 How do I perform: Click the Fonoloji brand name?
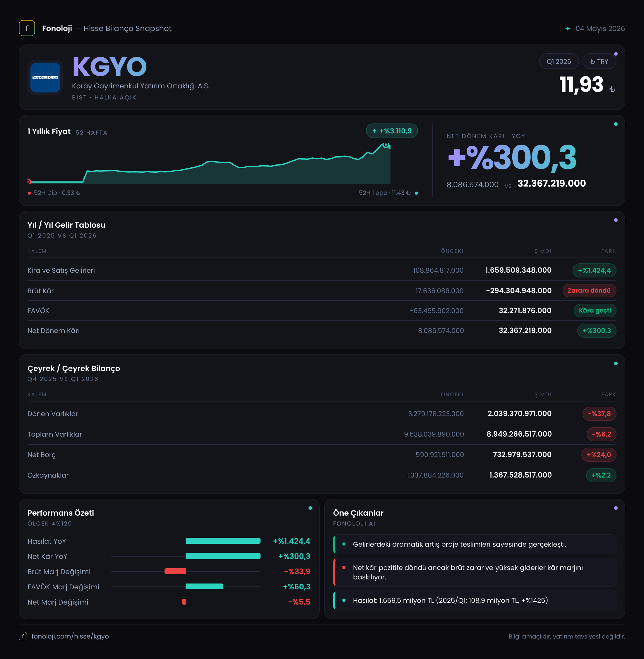tap(57, 28)
